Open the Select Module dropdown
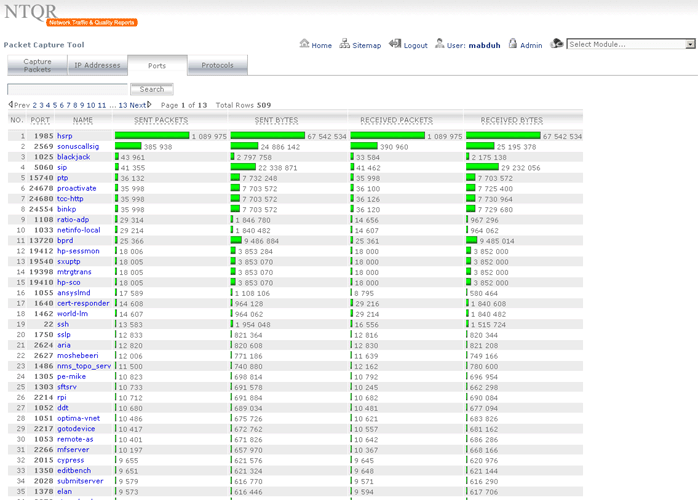Screen dimensions: 698x500 (631, 44)
